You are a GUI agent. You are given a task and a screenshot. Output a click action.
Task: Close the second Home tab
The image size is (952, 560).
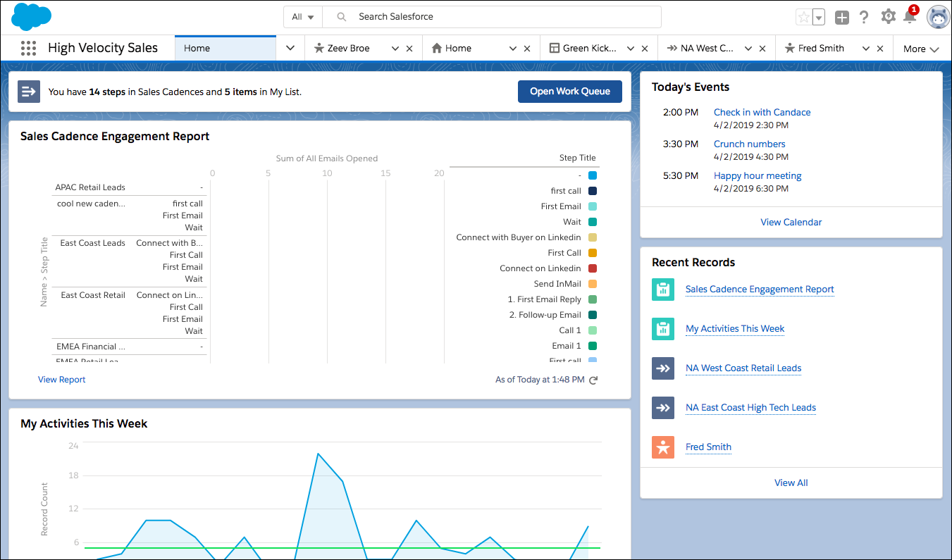(x=526, y=49)
